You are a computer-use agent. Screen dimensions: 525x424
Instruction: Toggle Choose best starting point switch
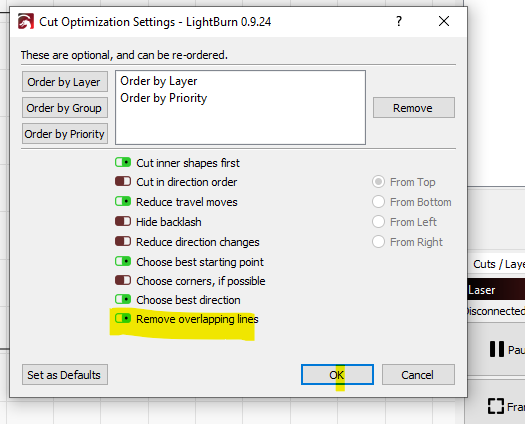tap(123, 261)
